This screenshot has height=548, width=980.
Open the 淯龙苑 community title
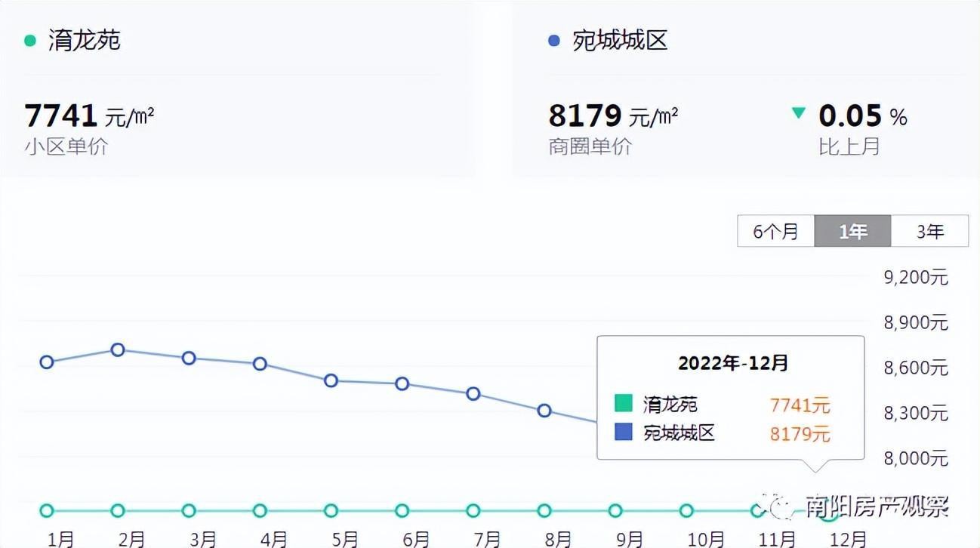[x=84, y=41]
